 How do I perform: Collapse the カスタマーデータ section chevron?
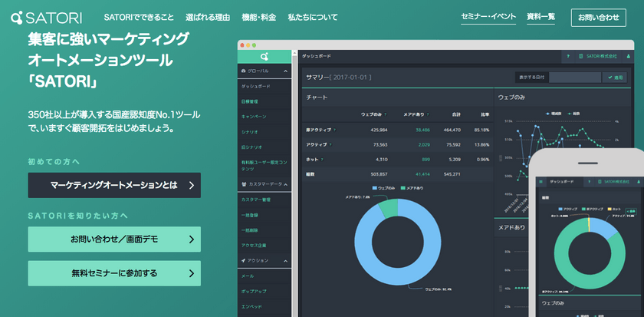tap(286, 184)
